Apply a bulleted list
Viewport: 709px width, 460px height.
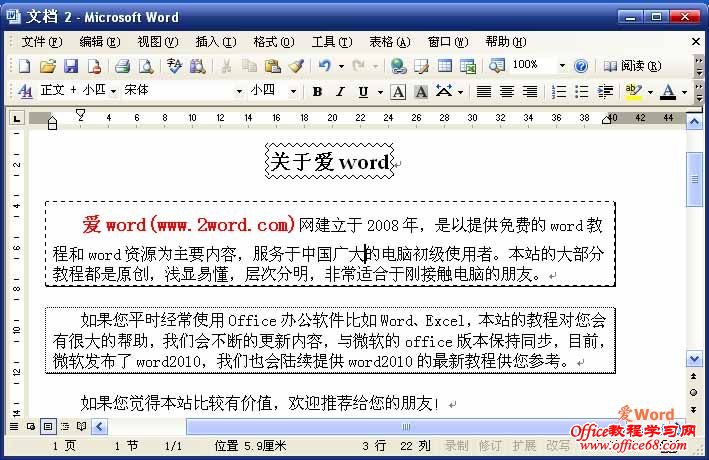(581, 92)
